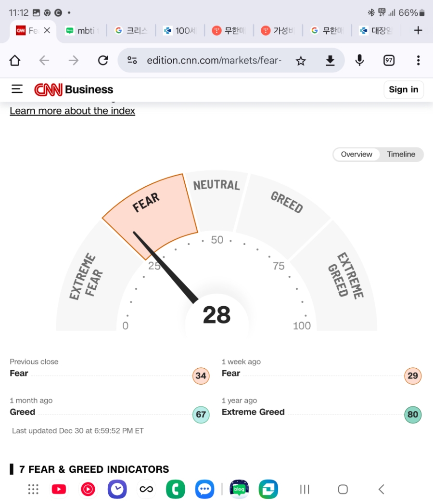
Task: Reload the page with the refresh icon
Action: pyautogui.click(x=103, y=61)
